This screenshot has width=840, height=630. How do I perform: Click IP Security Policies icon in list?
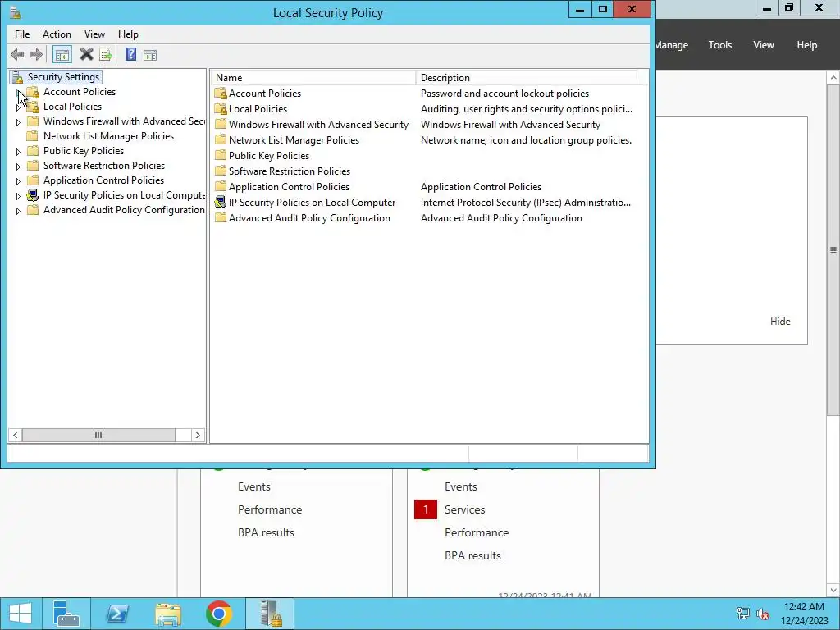[220, 203]
